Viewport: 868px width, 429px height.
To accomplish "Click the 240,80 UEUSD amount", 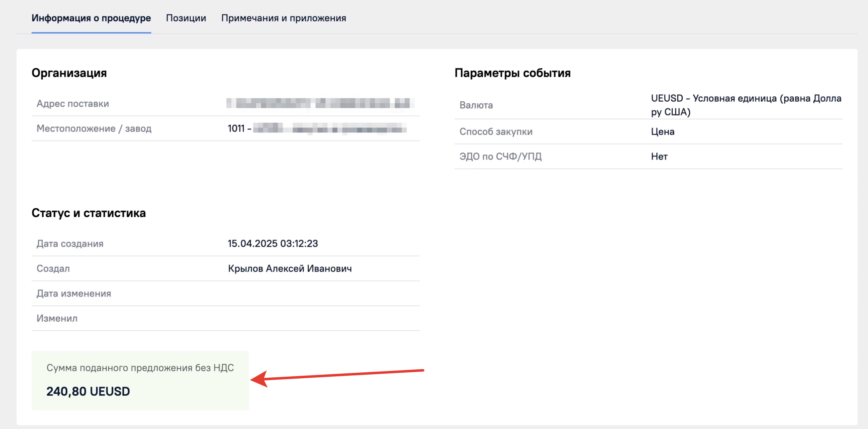I will coord(88,391).
